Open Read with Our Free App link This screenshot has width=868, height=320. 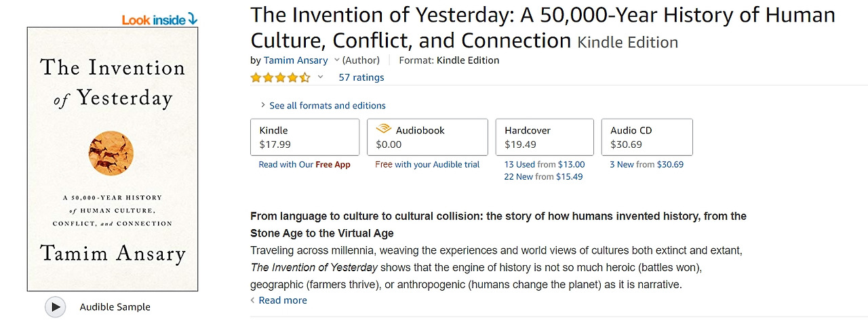(304, 165)
